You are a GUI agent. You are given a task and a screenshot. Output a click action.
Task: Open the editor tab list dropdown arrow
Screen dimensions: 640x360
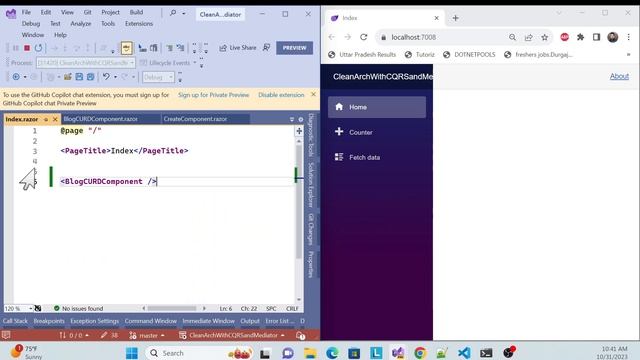[292, 119]
